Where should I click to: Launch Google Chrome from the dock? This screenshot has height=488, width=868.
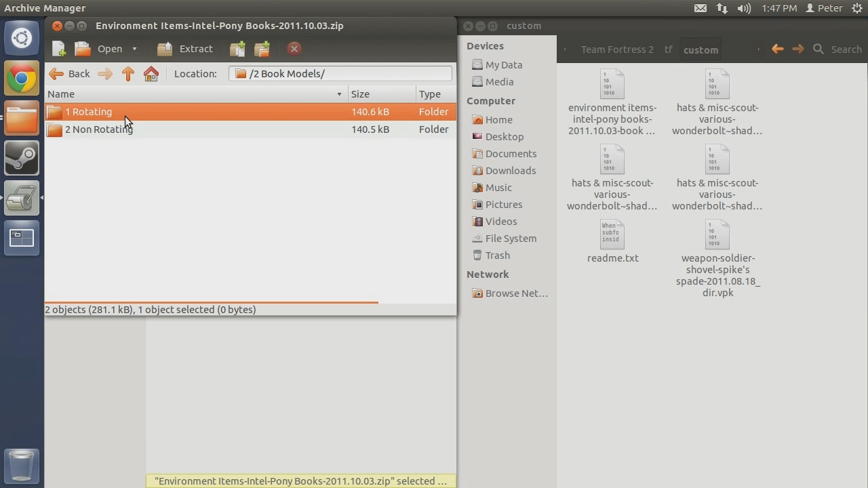click(22, 78)
